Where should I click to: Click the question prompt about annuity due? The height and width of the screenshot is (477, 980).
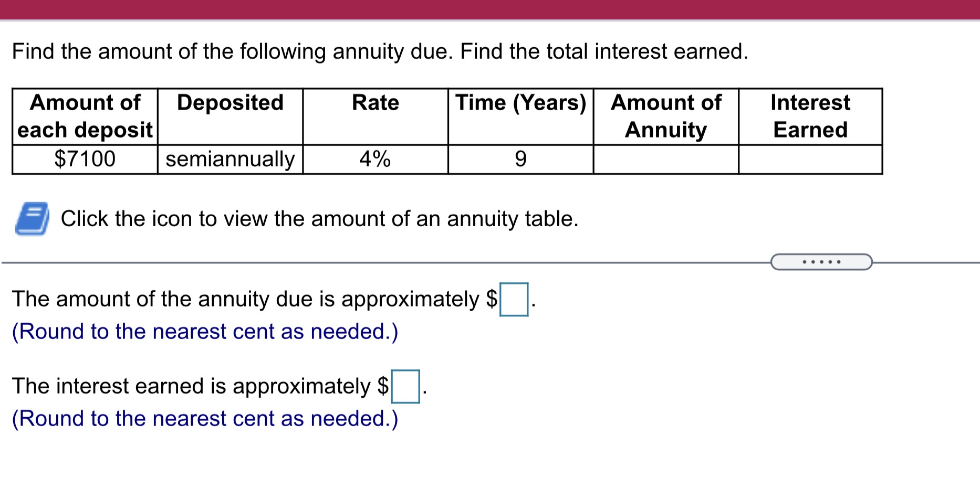(x=379, y=51)
